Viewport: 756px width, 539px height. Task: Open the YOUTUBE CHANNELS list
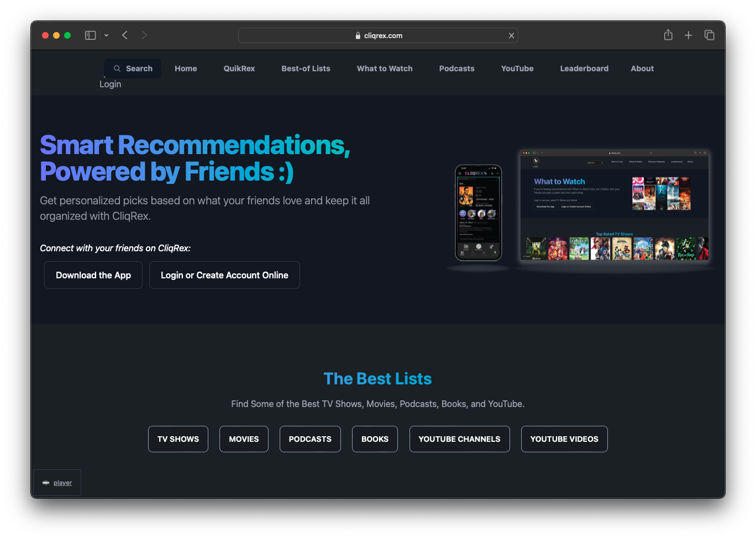coord(459,439)
